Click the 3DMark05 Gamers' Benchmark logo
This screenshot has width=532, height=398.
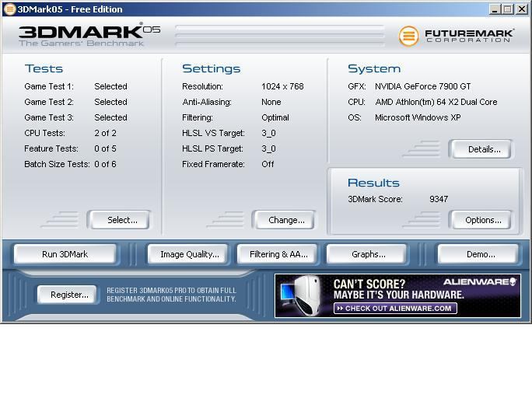(89, 35)
